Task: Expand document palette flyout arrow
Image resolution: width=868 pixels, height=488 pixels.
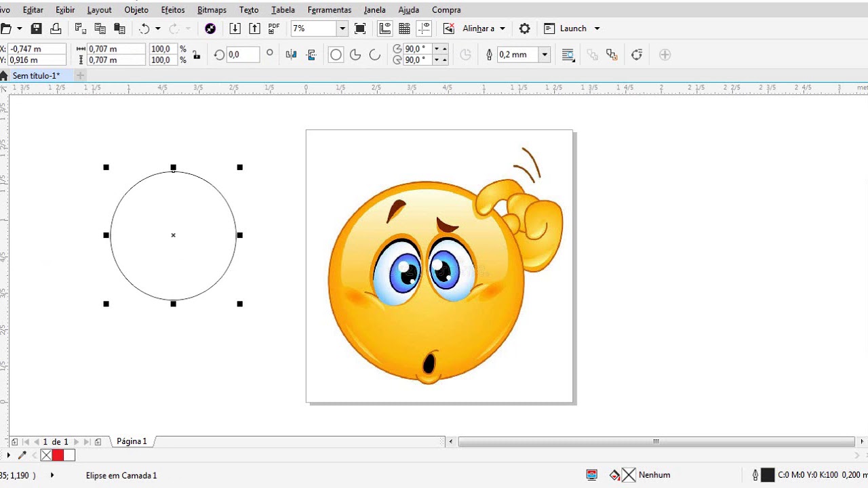Action: point(8,455)
